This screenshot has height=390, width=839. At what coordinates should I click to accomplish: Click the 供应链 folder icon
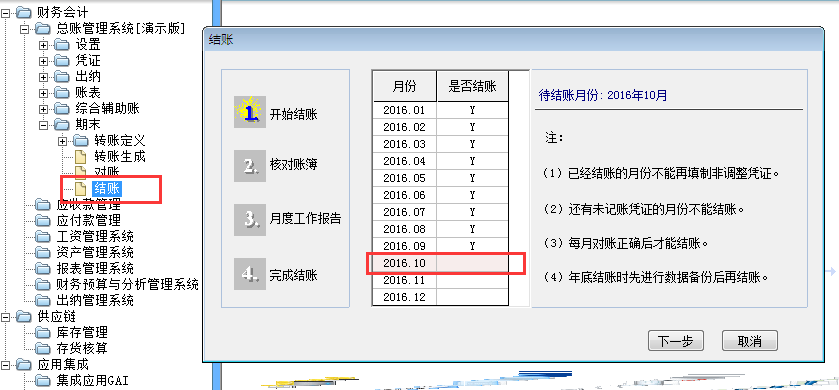(24, 316)
